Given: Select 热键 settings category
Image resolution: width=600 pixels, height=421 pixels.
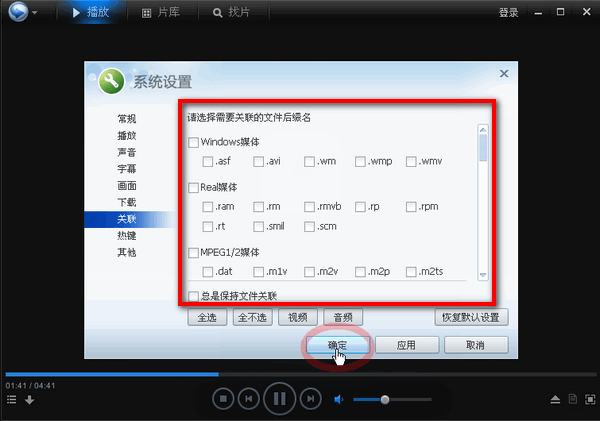Looking at the screenshot, I should coord(127,235).
